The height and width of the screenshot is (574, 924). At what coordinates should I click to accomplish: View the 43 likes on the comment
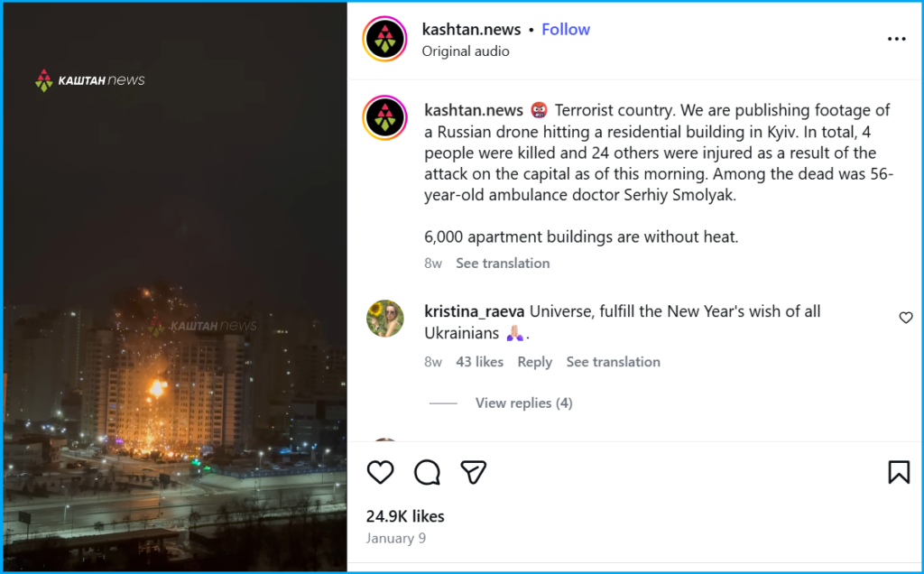point(480,362)
